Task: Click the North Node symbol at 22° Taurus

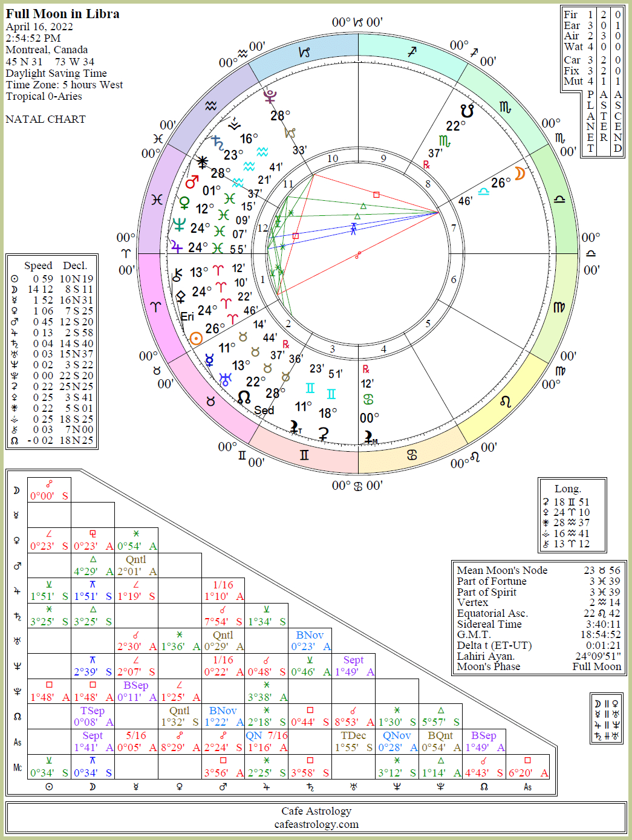Action: coord(244,397)
